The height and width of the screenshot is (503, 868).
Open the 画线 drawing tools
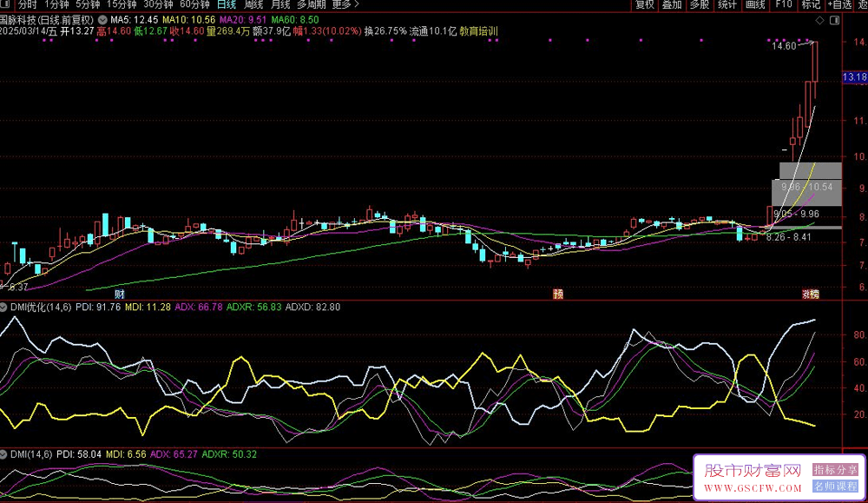(755, 5)
